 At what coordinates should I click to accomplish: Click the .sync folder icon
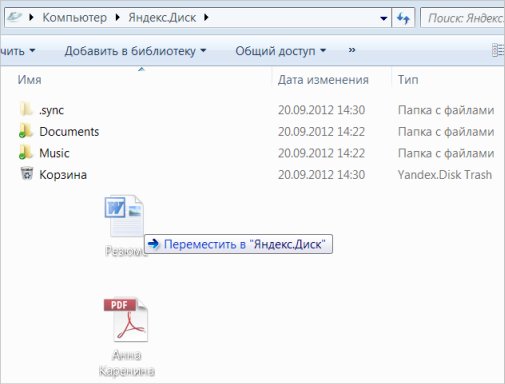pyautogui.click(x=26, y=109)
